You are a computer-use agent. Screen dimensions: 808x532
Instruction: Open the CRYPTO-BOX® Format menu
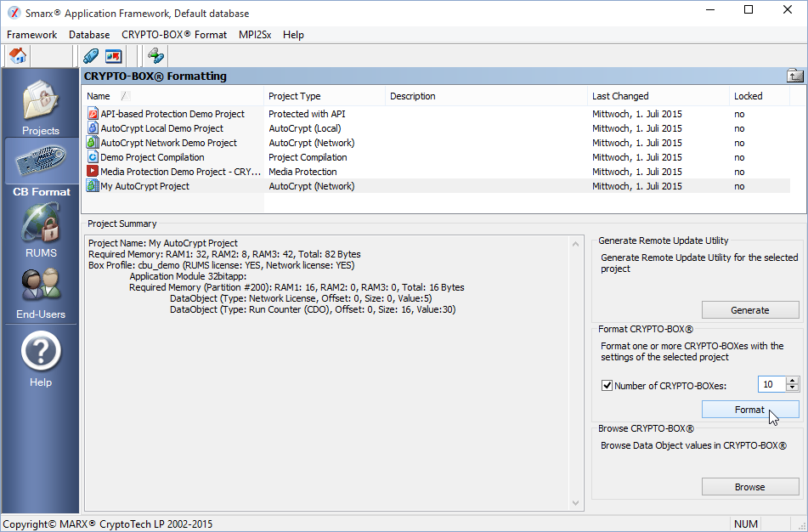click(x=174, y=35)
